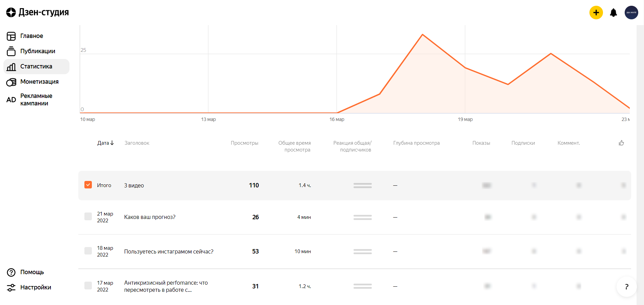This screenshot has height=305, width=644.
Task: Select the 18 мар video checkbox
Action: click(88, 251)
